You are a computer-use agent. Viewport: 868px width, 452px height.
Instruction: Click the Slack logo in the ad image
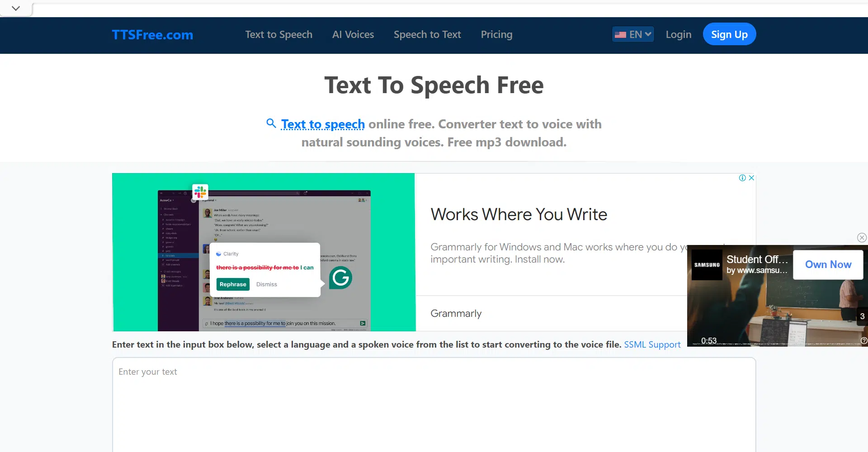(200, 192)
